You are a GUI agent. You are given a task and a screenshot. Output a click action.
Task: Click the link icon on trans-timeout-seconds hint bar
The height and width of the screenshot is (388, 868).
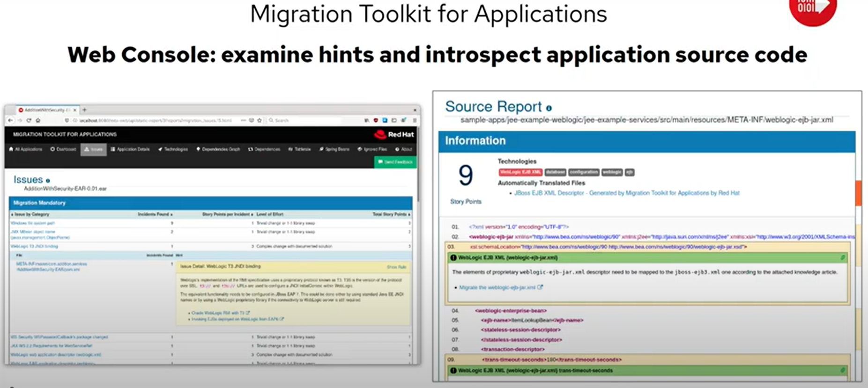(x=842, y=370)
